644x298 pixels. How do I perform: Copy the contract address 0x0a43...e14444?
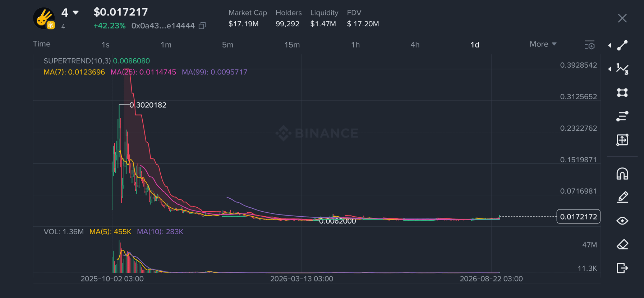click(x=202, y=26)
